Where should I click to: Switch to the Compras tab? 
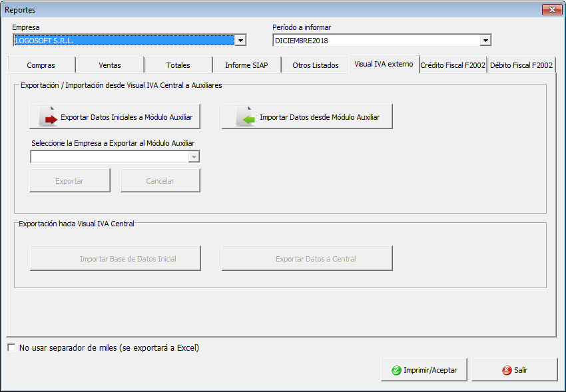[x=41, y=65]
